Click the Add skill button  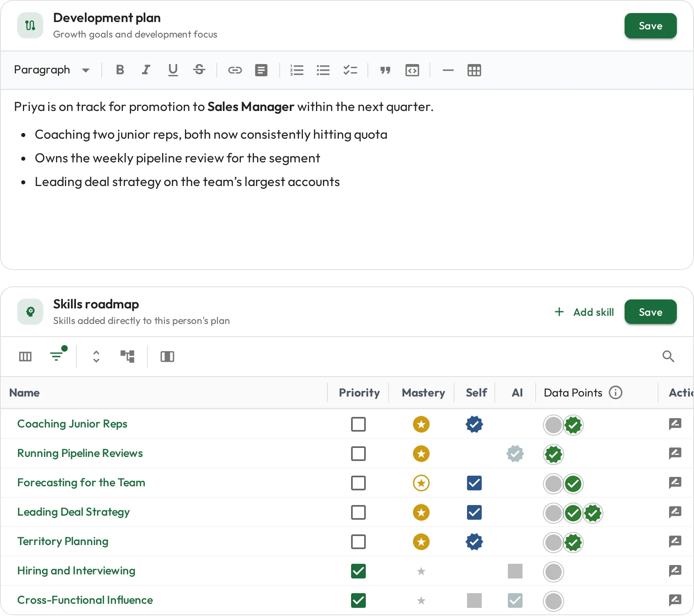click(584, 312)
